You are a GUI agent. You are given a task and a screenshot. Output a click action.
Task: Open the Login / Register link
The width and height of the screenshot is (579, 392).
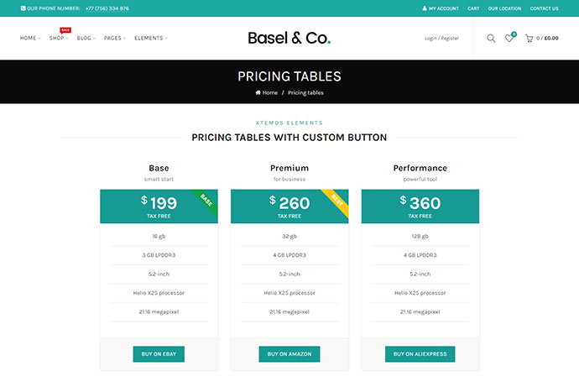(441, 38)
